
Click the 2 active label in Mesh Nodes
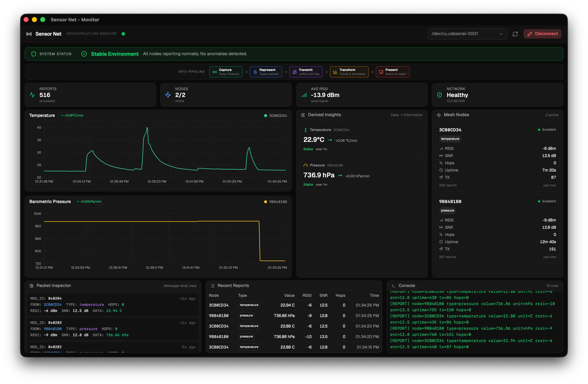click(x=552, y=115)
